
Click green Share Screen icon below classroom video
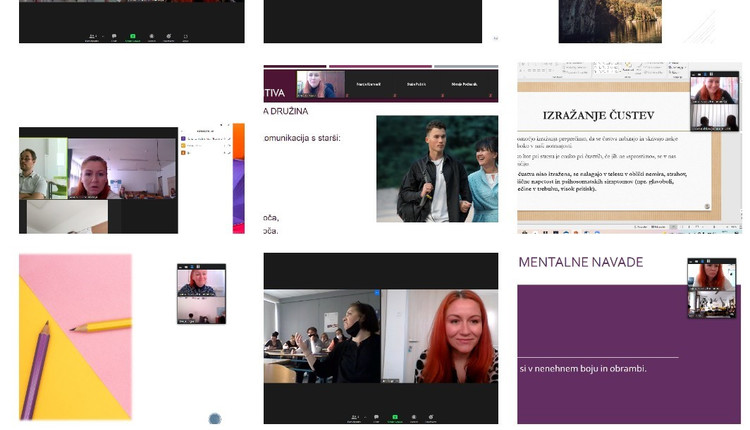click(394, 417)
